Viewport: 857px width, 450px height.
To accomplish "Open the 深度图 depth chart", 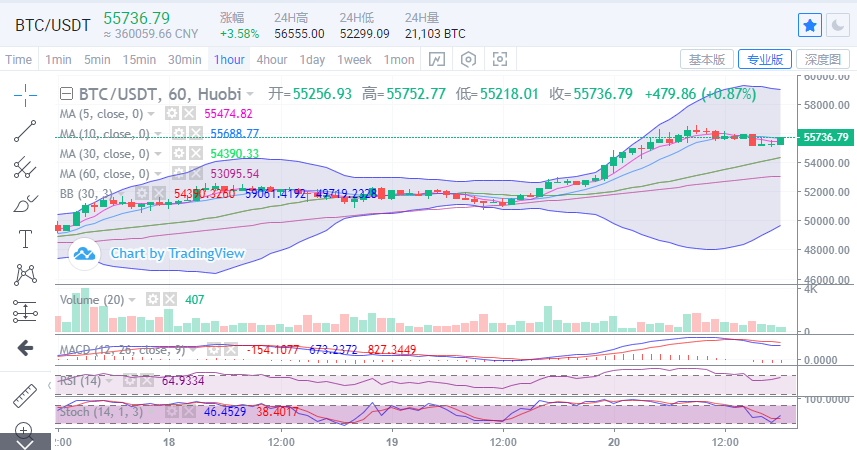I will click(x=823, y=59).
